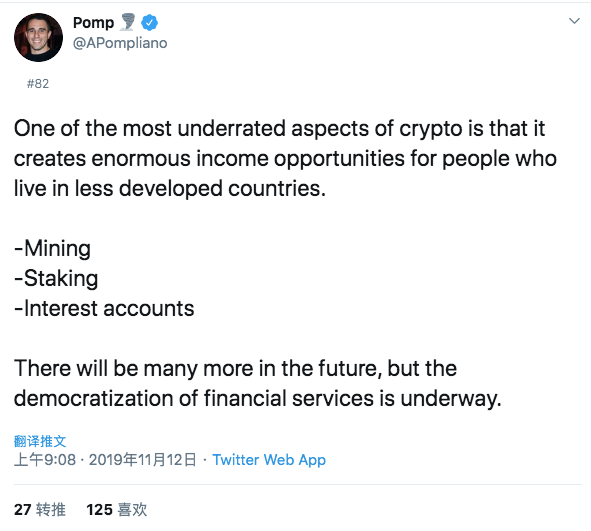This screenshot has height=531, width=591.
Task: Click the word 喜欢 next to 125
Action: [132, 510]
